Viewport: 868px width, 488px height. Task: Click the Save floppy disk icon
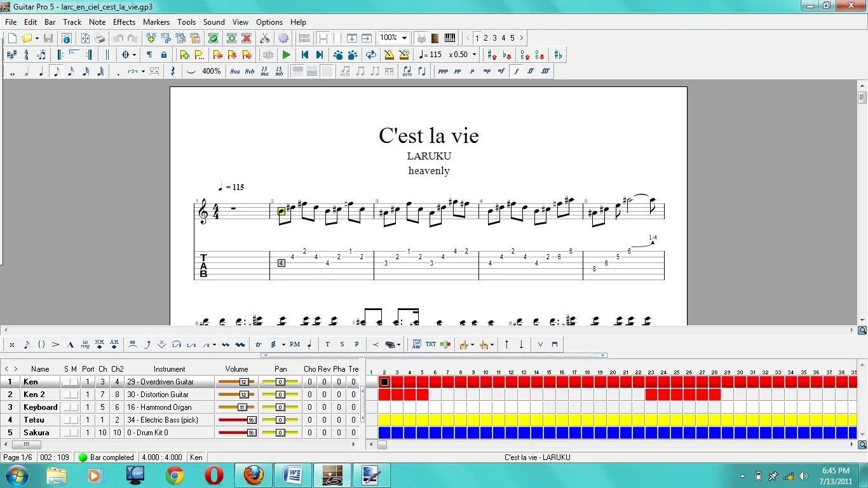48,38
